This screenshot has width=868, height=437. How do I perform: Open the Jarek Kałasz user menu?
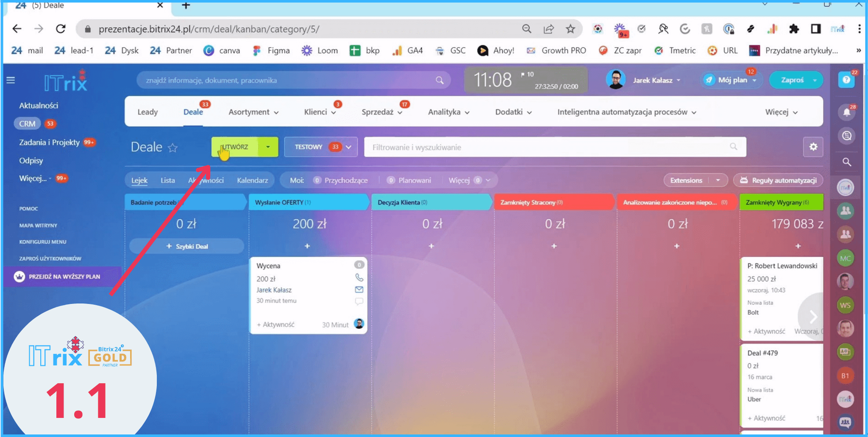click(656, 80)
